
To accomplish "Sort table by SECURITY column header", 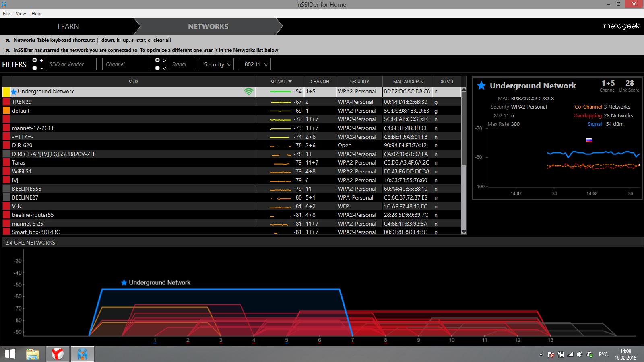I will pos(359,82).
